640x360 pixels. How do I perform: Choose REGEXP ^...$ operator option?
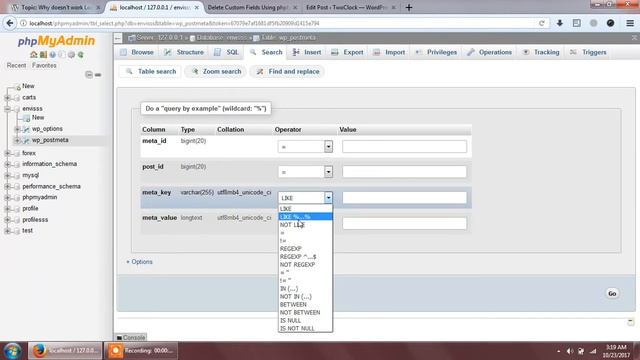(x=305, y=257)
